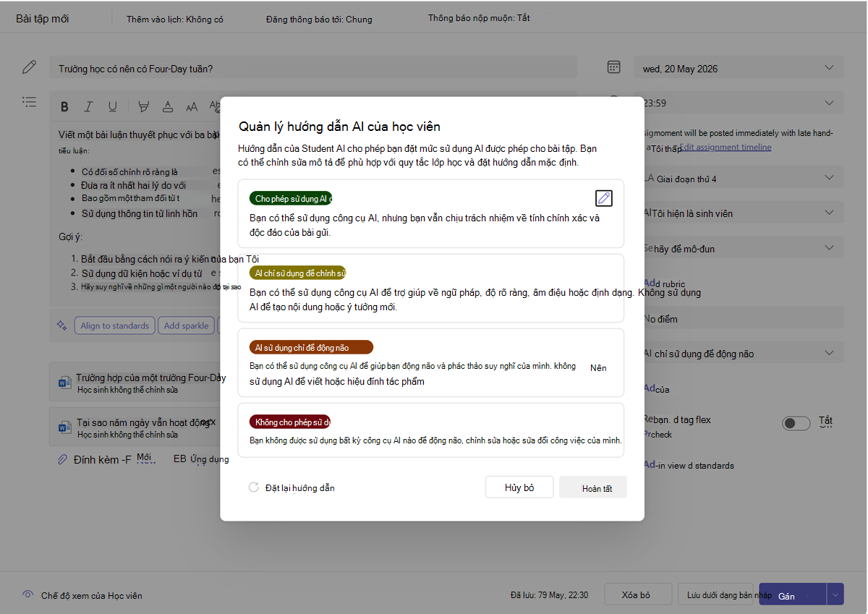Open AI chỉ sử dụng để động não dropdown in right panel
The height and width of the screenshot is (614, 868).
click(739, 353)
